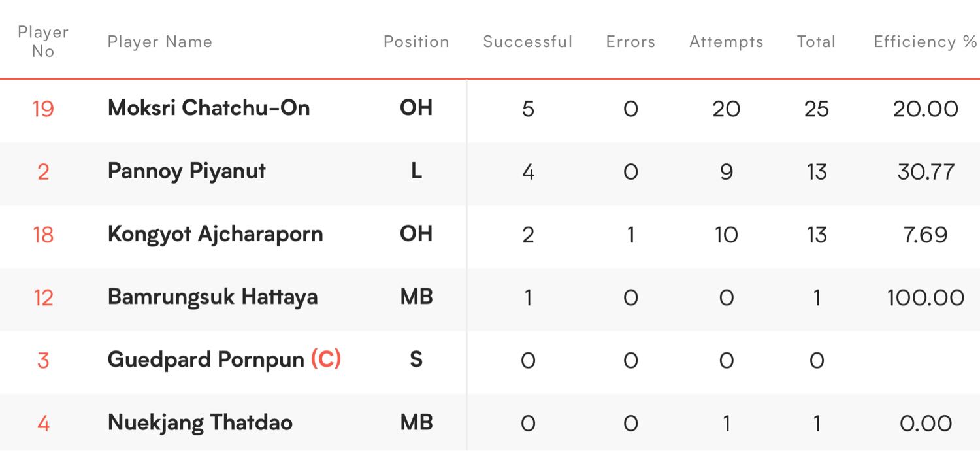The image size is (980, 451).
Task: Sort by the Player No column header
Action: (x=43, y=42)
